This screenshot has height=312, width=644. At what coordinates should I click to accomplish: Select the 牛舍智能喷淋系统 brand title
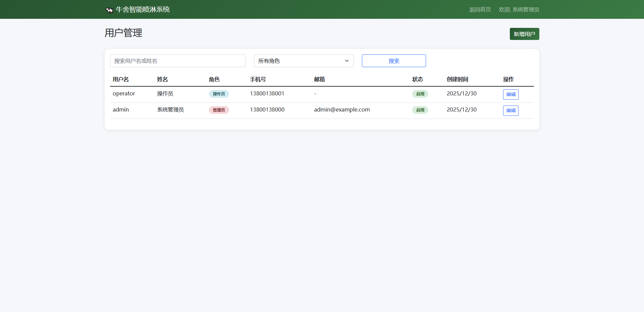click(x=143, y=9)
